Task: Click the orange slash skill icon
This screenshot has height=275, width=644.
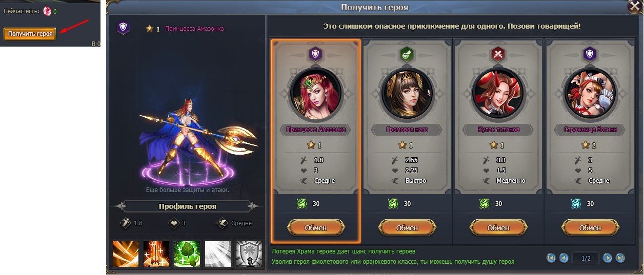Action: point(126,254)
